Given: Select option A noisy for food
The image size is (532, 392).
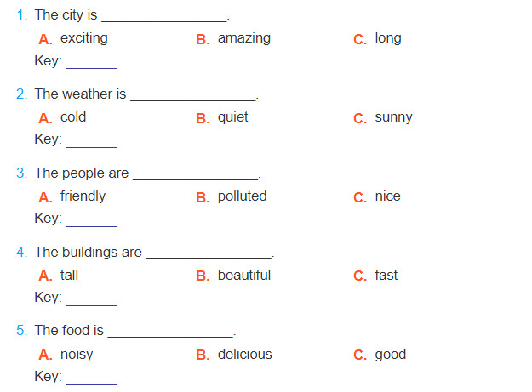Looking at the screenshot, I should (66, 355).
